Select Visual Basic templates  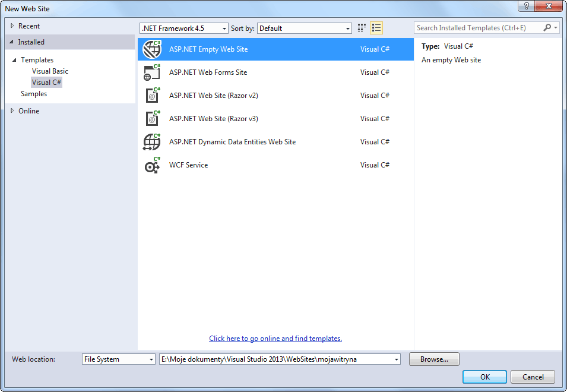click(50, 71)
